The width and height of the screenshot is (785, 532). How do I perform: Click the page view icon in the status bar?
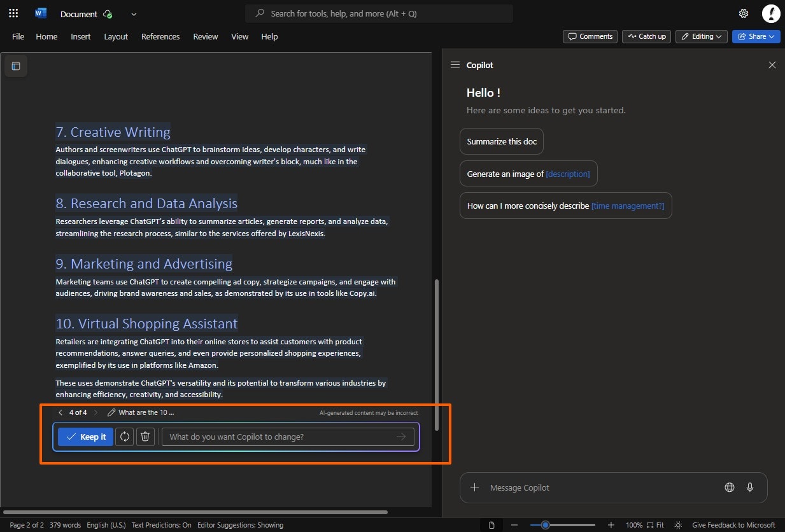pyautogui.click(x=492, y=525)
